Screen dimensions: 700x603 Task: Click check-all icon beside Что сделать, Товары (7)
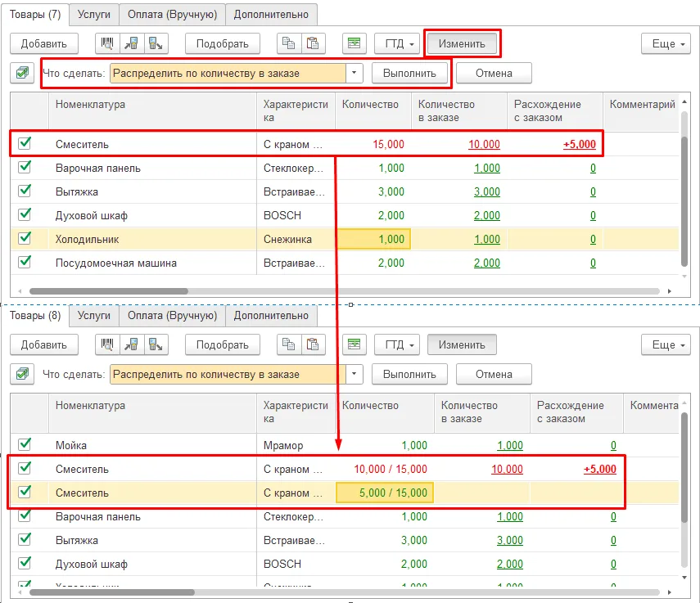[22, 73]
